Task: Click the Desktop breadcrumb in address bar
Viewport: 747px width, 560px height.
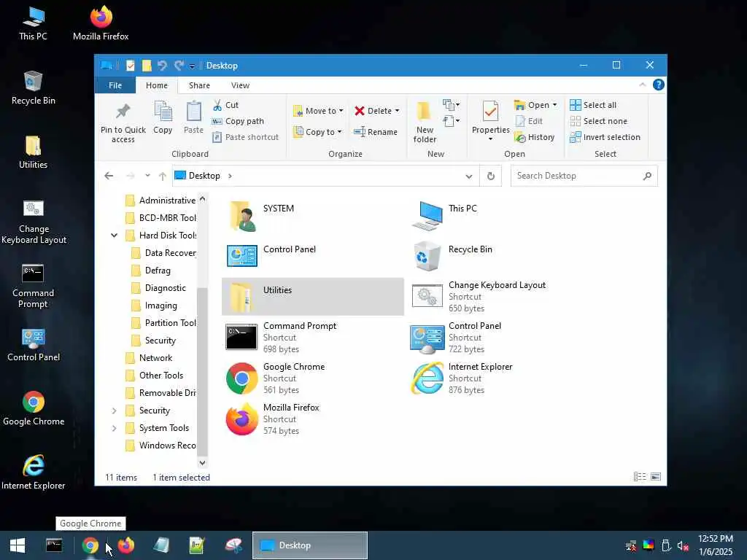Action: [204, 176]
